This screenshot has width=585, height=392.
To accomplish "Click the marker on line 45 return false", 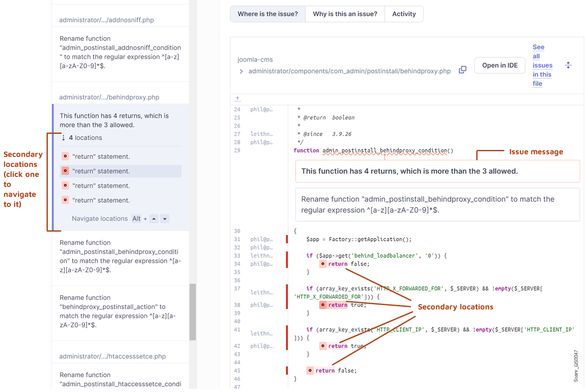I will coord(310,371).
